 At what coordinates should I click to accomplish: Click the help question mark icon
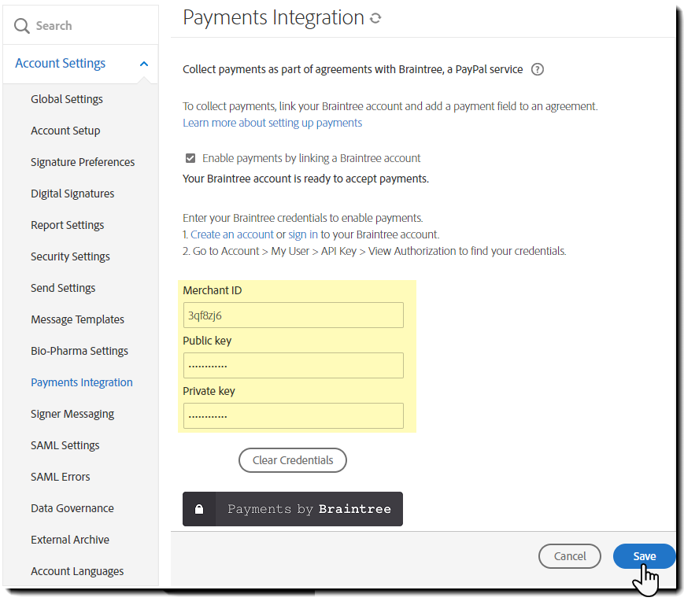pyautogui.click(x=538, y=69)
